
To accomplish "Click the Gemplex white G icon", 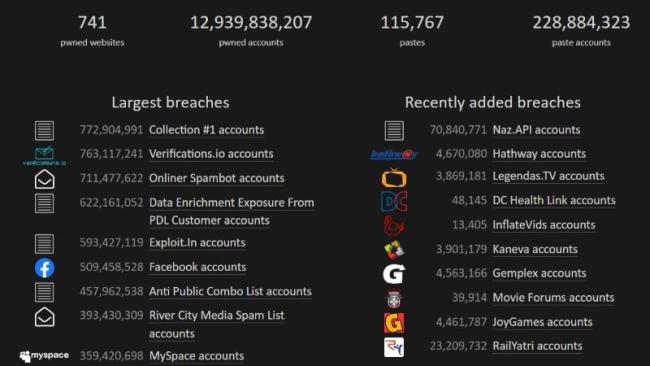I will point(394,274).
